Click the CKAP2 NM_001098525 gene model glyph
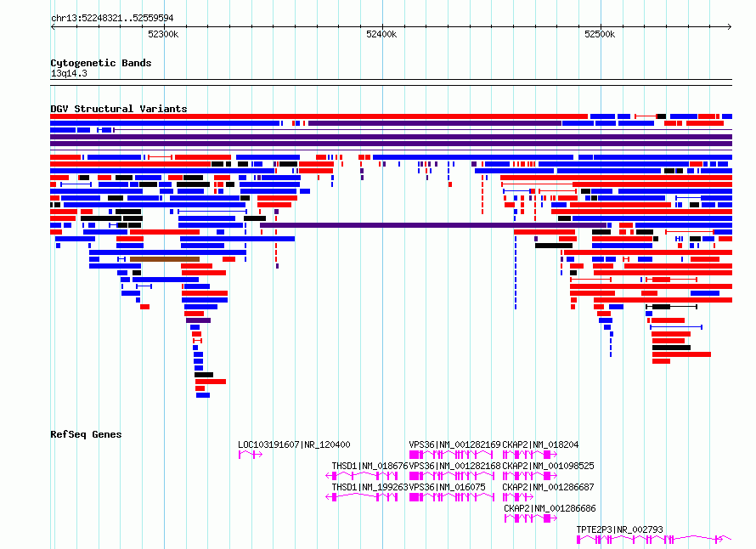 (530, 476)
